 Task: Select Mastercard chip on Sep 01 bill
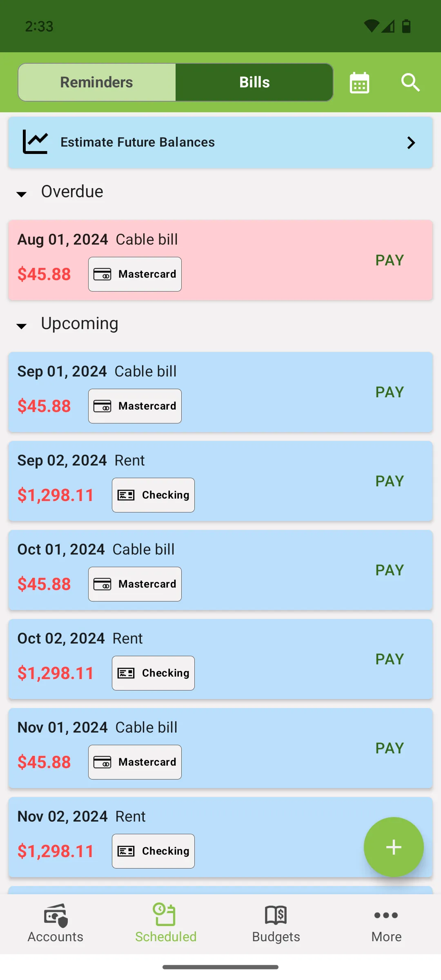point(135,406)
